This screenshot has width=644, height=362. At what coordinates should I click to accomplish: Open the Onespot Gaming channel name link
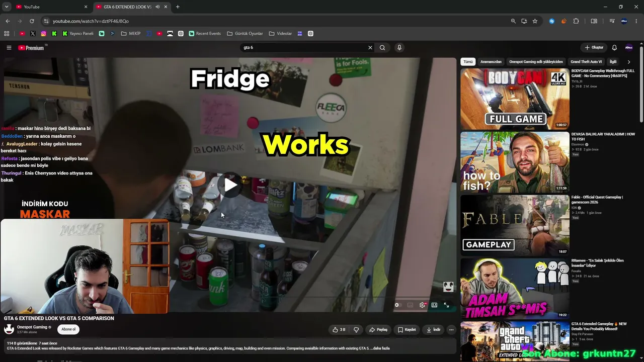point(32,327)
